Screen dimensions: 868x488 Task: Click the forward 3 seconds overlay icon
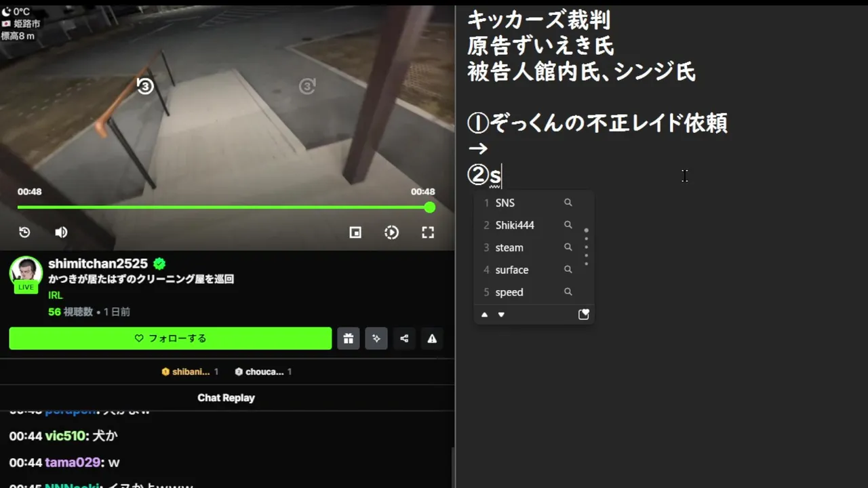click(307, 86)
